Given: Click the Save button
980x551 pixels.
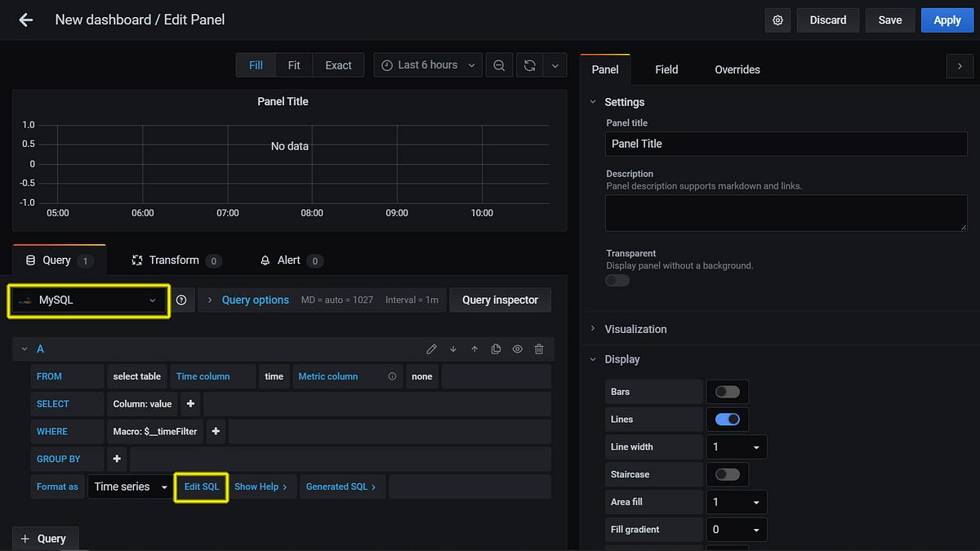Looking at the screenshot, I should [890, 20].
